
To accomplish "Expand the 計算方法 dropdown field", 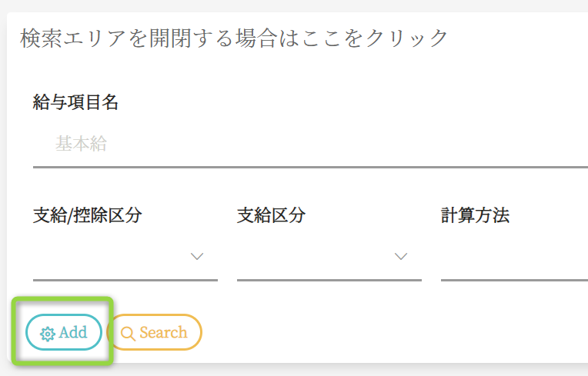I will click(513, 257).
